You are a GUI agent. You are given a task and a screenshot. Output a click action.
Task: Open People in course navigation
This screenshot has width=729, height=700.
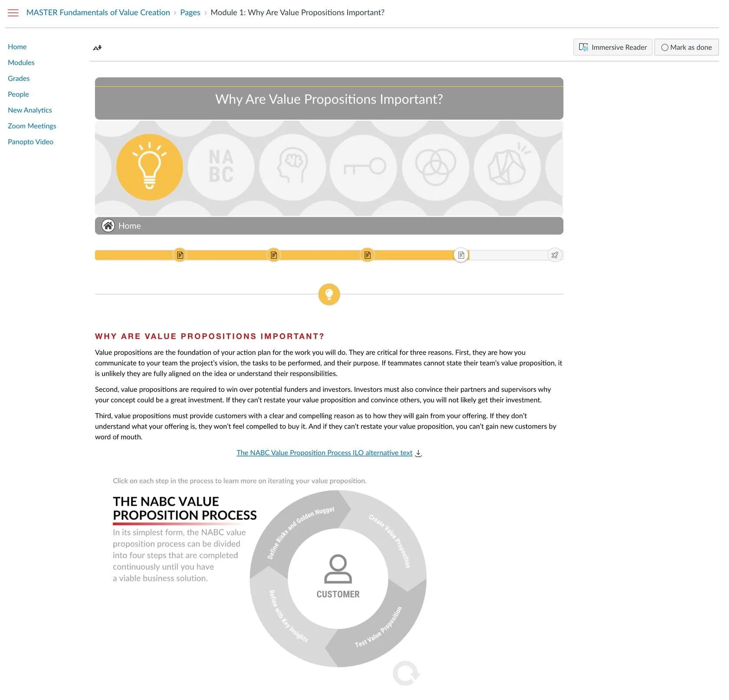(18, 95)
